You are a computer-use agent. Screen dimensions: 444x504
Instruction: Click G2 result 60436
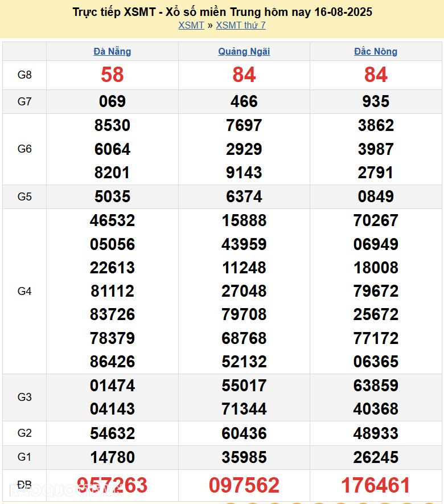(x=244, y=433)
